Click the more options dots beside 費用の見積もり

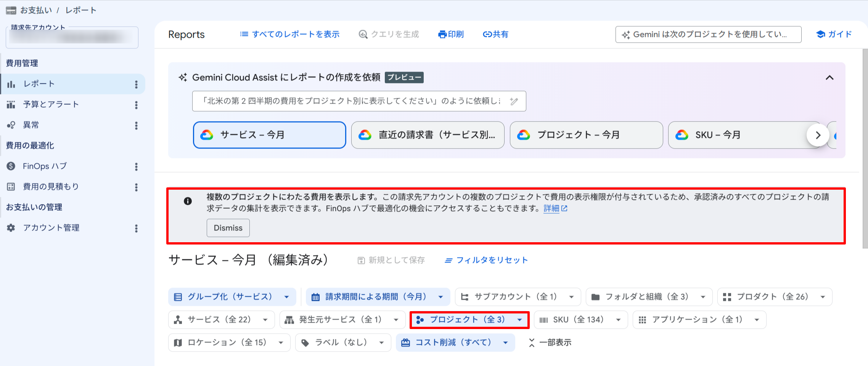click(136, 187)
